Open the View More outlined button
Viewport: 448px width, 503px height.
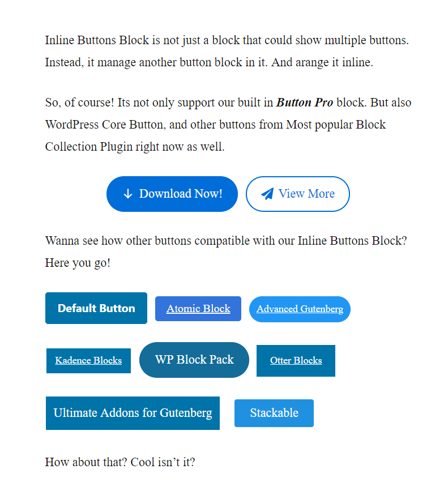point(297,194)
